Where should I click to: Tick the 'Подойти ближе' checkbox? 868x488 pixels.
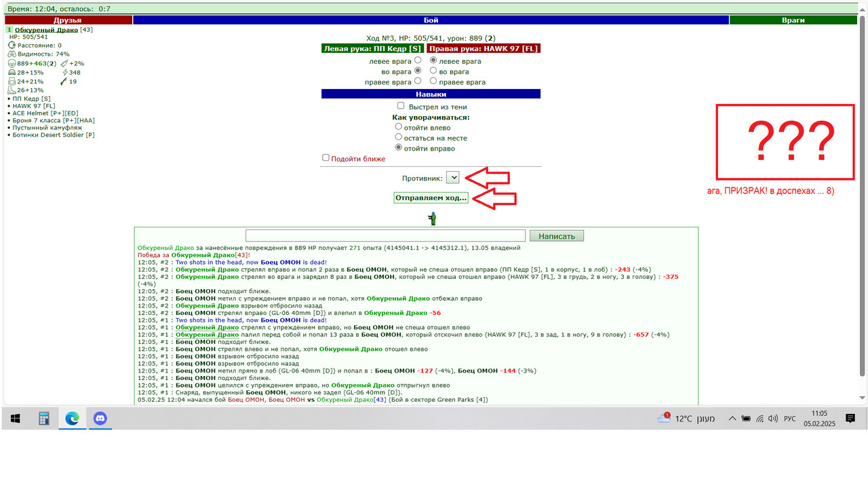coord(326,157)
